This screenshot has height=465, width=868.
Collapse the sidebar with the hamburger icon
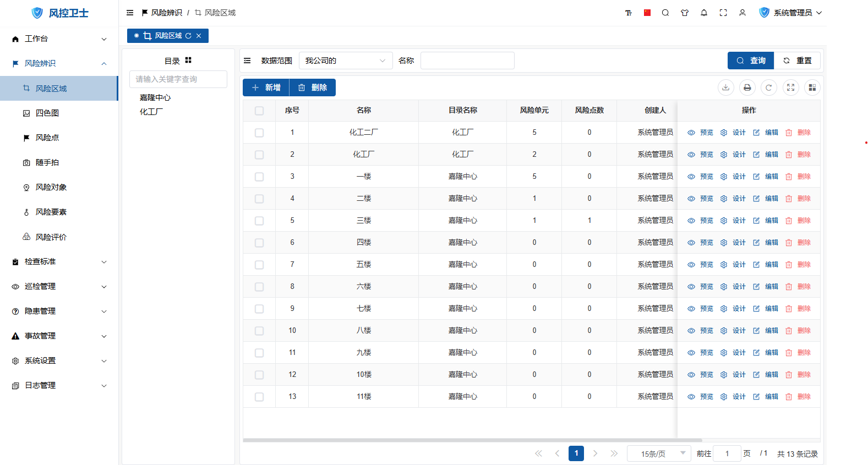coord(130,13)
